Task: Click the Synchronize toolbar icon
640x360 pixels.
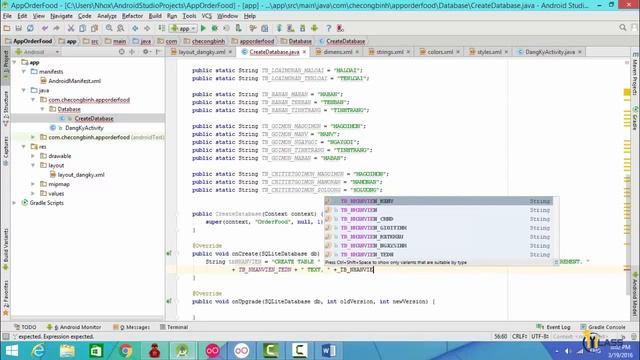Action: click(x=30, y=28)
